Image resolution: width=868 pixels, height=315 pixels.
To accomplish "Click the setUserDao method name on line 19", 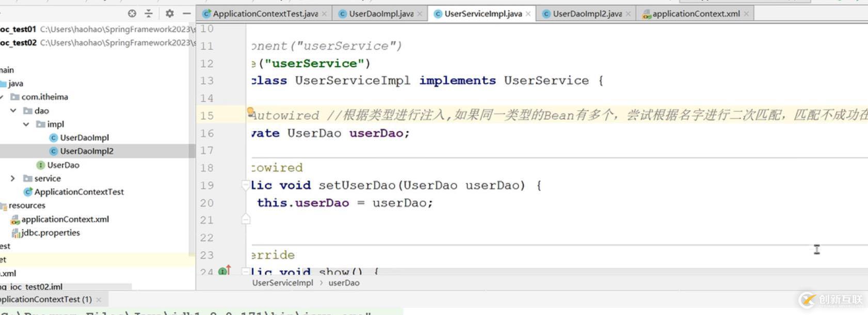I will (x=357, y=185).
